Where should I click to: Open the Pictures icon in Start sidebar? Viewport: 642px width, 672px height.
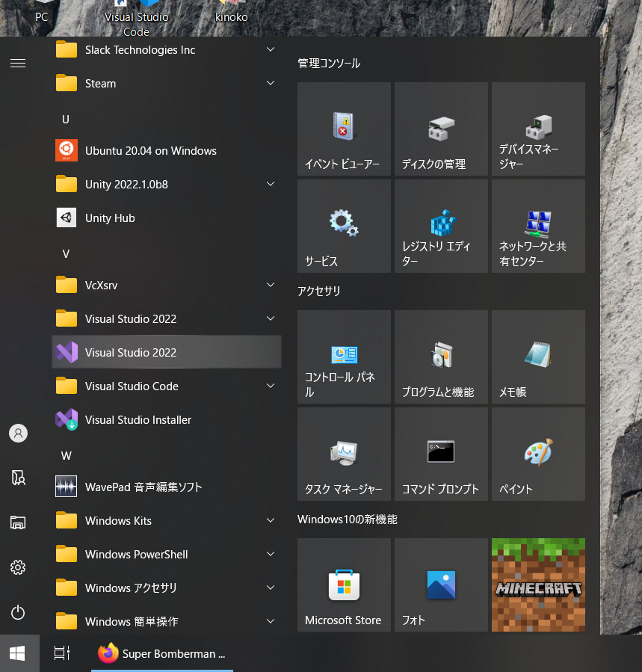18,523
